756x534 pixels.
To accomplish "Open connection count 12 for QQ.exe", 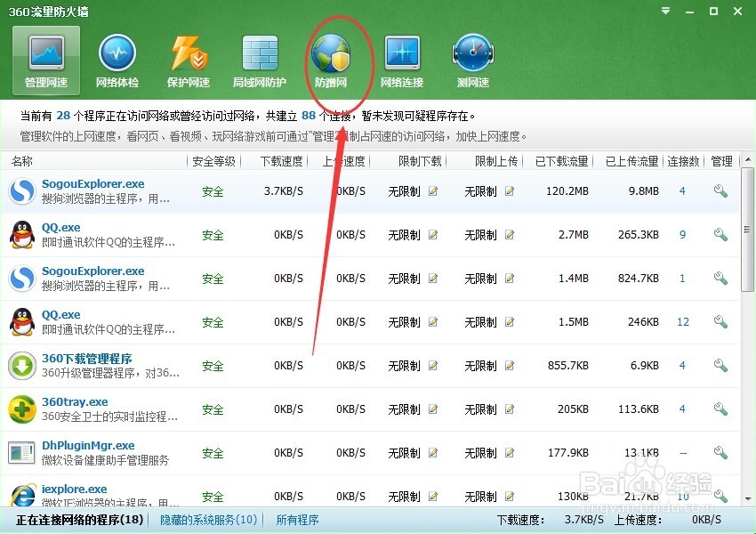I will click(x=683, y=322).
